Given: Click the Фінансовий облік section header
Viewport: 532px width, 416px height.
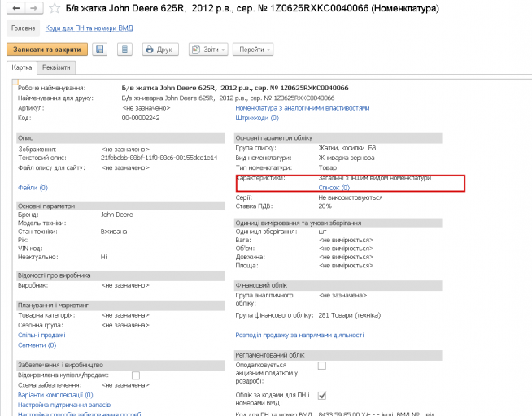Looking at the screenshot, I should pyautogui.click(x=338, y=285).
